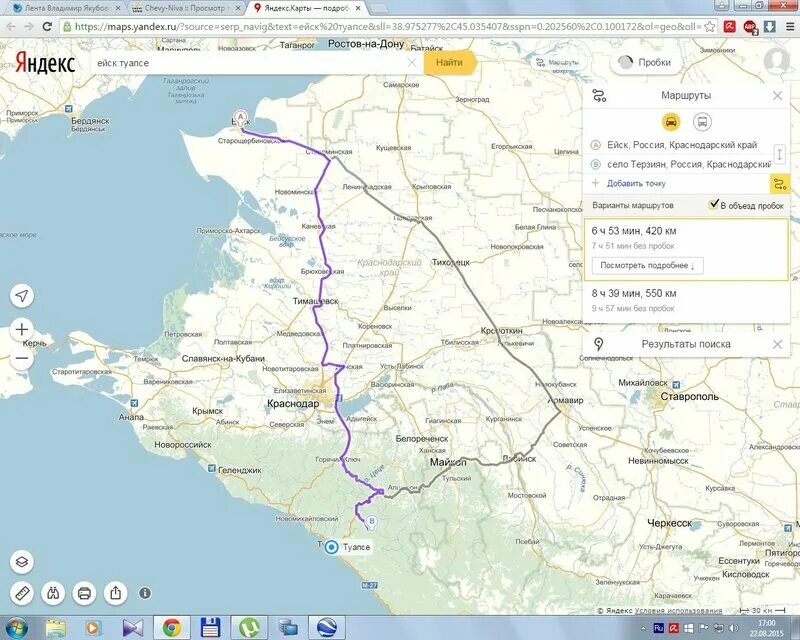800x640 pixels.
Task: Click the route start marker A at Ейск
Action: (240, 118)
